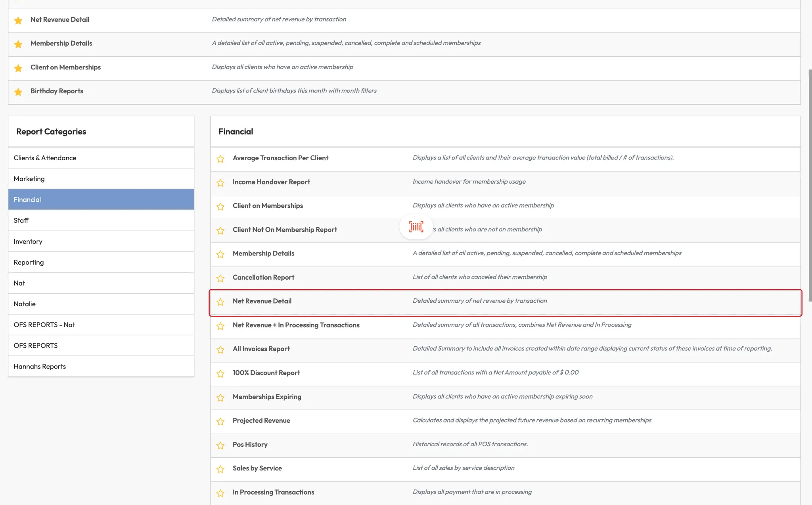Unfavorite Birthday Reports filled star
This screenshot has height=505, width=812.
(x=18, y=92)
